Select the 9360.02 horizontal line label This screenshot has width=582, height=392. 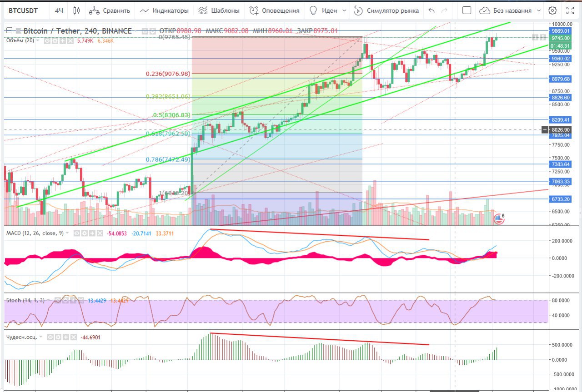point(561,59)
